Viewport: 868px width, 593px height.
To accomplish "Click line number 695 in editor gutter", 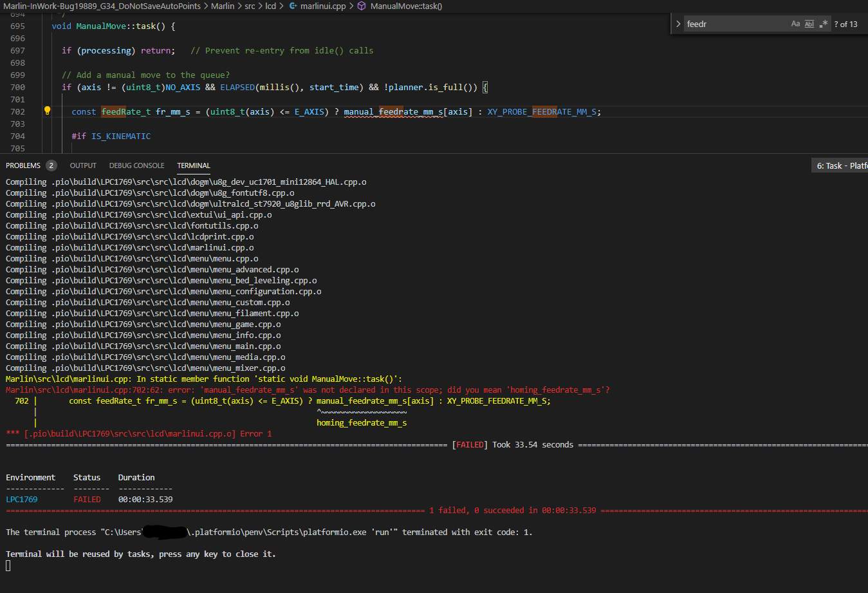I will (x=18, y=26).
